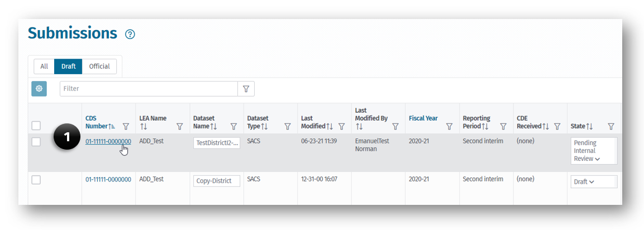
Task: Filter the State column
Action: point(611,127)
